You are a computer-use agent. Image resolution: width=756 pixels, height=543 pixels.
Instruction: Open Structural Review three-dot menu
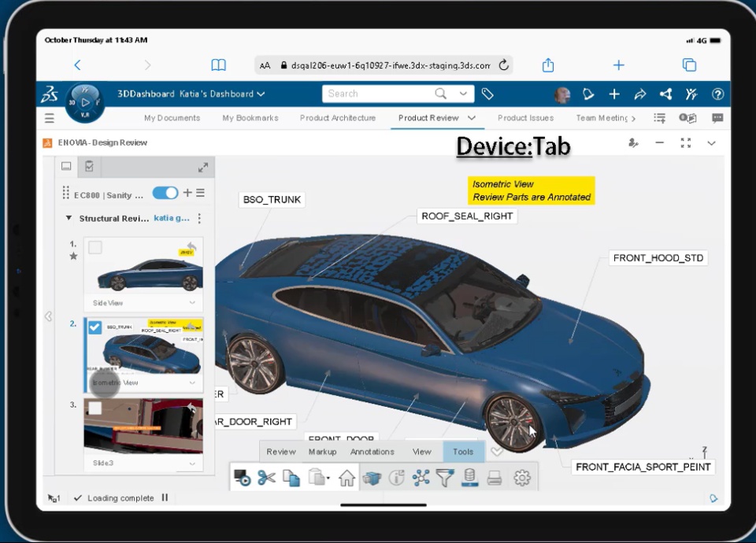199,218
